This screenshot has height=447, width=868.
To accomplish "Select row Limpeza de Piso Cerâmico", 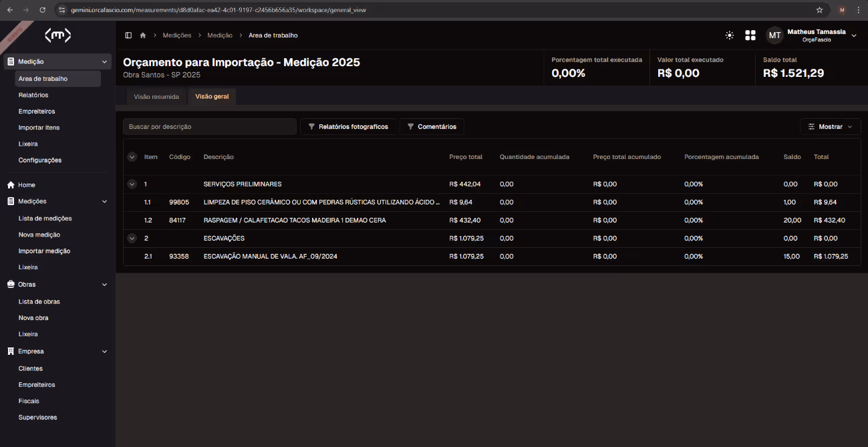I will tap(492, 202).
